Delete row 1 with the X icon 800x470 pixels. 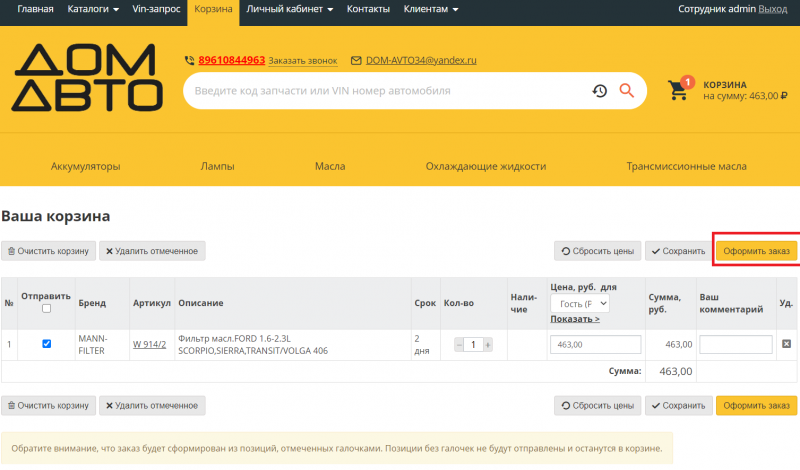(786, 344)
